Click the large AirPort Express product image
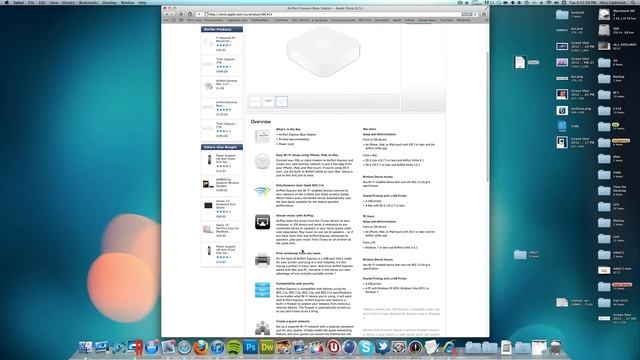 coord(323,52)
